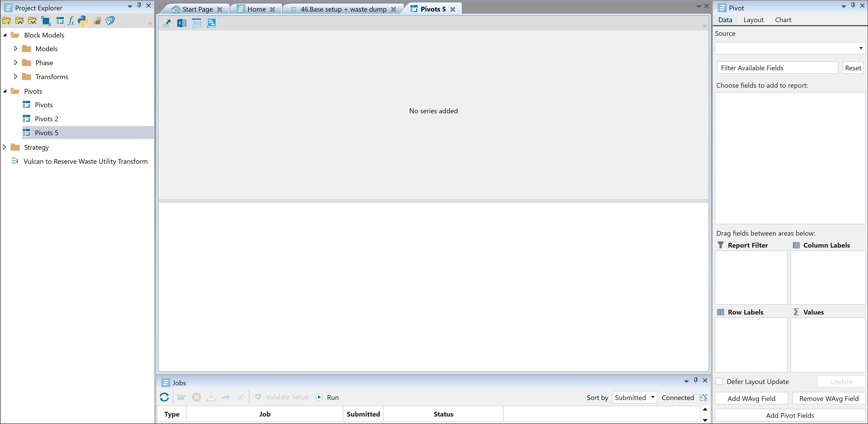This screenshot has height=424, width=868.
Task: Click the Reset button
Action: pyautogui.click(x=853, y=68)
